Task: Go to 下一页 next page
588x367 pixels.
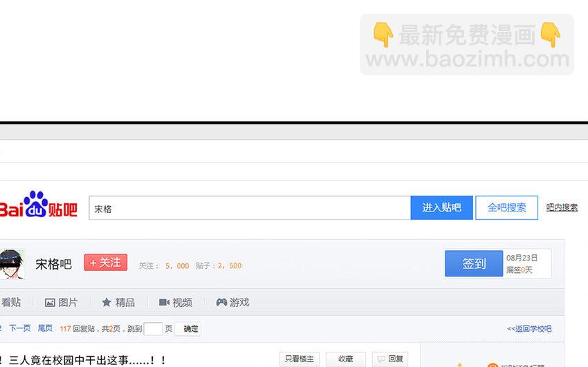Action: [x=19, y=329]
